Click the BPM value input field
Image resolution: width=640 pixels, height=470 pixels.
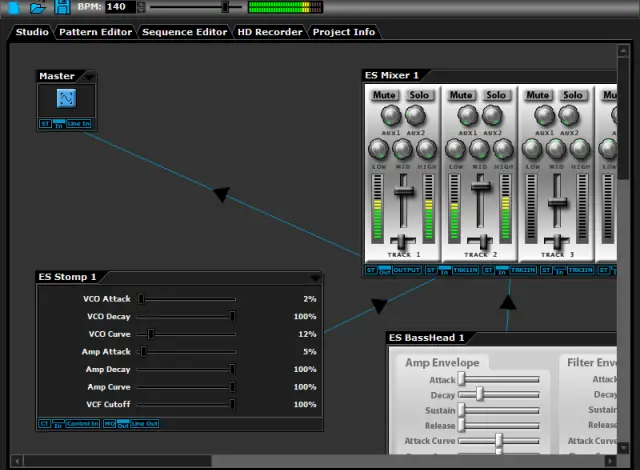[119, 7]
